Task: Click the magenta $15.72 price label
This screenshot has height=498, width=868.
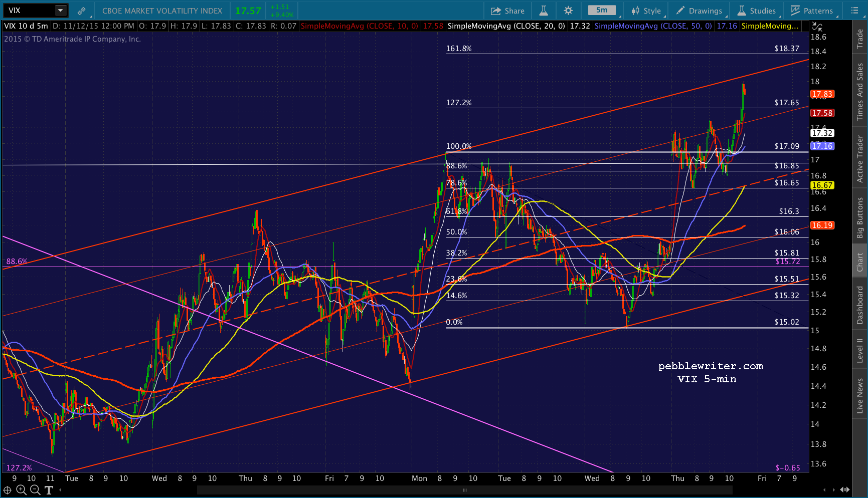Action: [788, 262]
